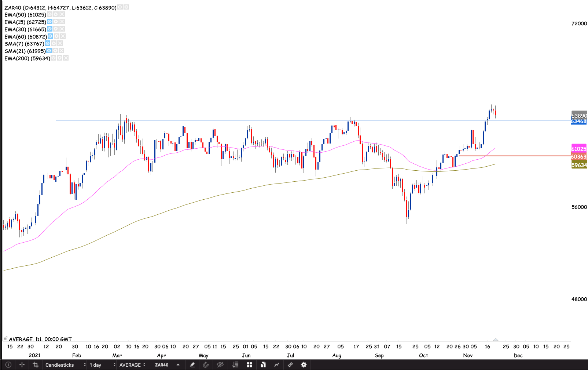Toggle visibility of EMA(15) indicator
The height and width of the screenshot is (370, 588).
[x=49, y=22]
